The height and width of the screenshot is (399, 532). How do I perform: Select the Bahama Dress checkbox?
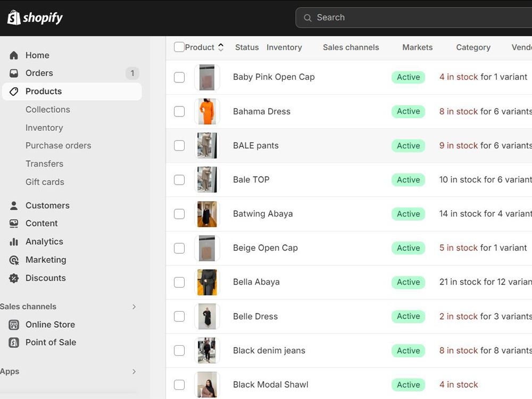[x=179, y=111]
